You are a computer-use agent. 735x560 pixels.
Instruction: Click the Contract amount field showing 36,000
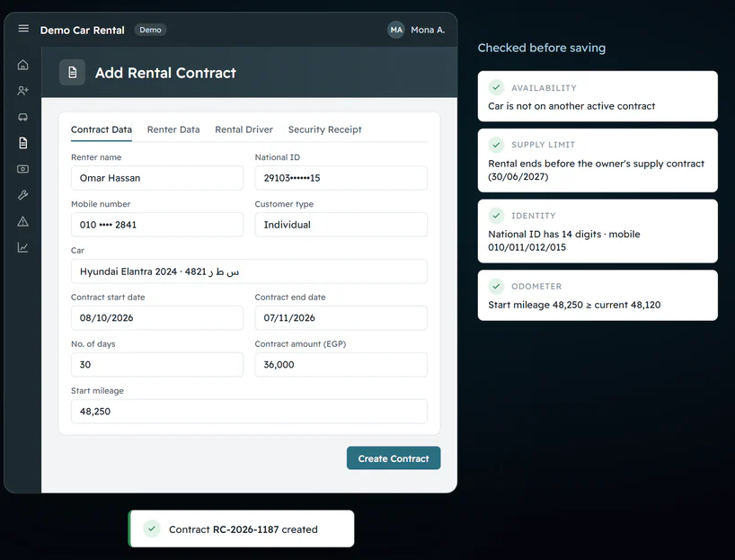(341, 364)
